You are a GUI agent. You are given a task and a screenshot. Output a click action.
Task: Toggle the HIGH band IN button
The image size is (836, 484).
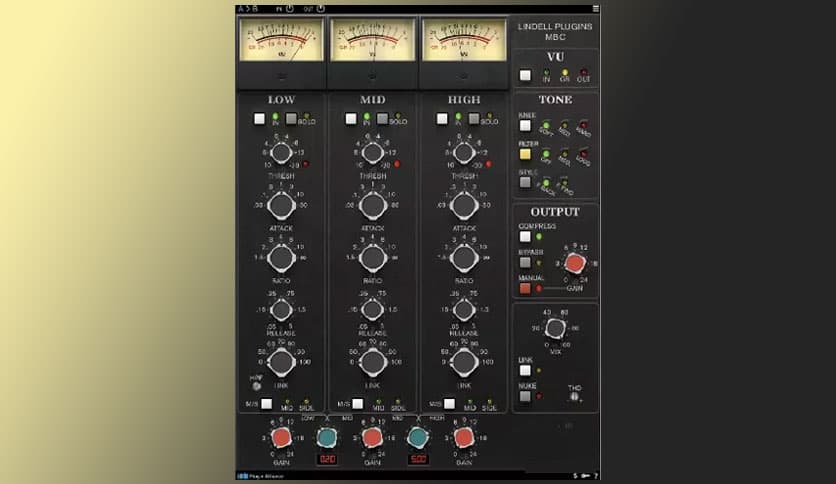point(442,118)
